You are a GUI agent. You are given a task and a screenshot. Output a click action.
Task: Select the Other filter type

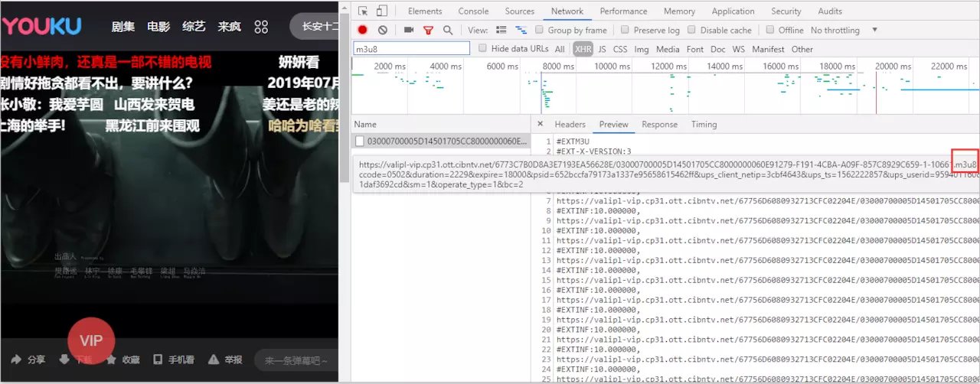(x=802, y=49)
